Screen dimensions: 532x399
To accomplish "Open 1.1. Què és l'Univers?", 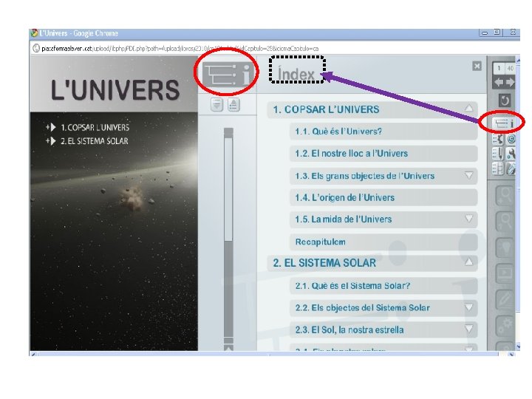I will (383, 132).
